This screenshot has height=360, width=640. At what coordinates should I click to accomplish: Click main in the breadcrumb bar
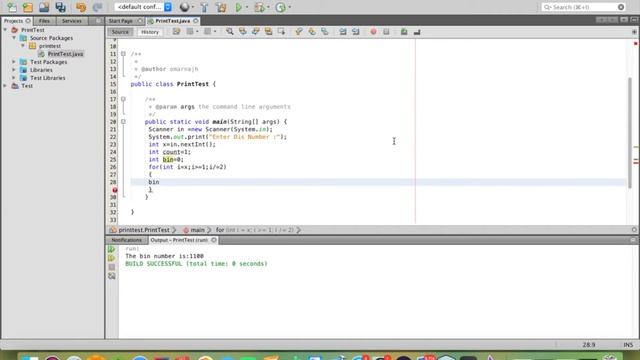point(197,230)
